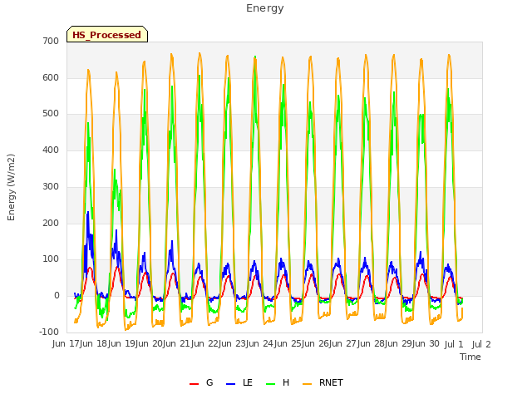The width and height of the screenshot is (532, 399).
Task: Click the HS_Processed annotation label
Action: coord(107,34)
